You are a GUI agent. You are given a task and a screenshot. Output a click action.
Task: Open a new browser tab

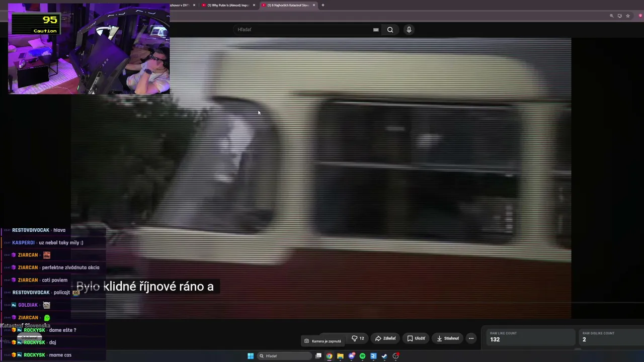[323, 5]
